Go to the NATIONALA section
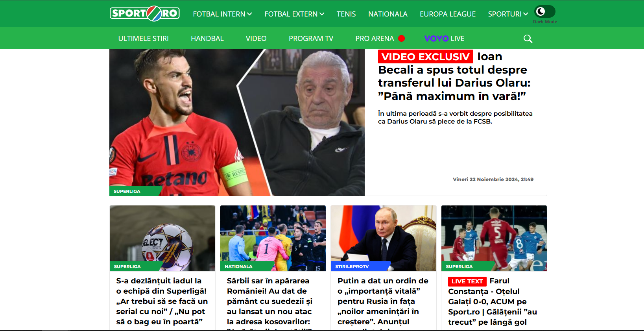Screen dimensions: 644x331 tap(388, 14)
